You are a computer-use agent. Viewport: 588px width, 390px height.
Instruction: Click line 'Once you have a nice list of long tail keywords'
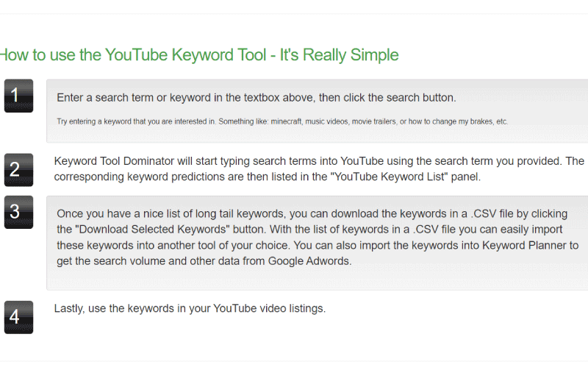312,214
